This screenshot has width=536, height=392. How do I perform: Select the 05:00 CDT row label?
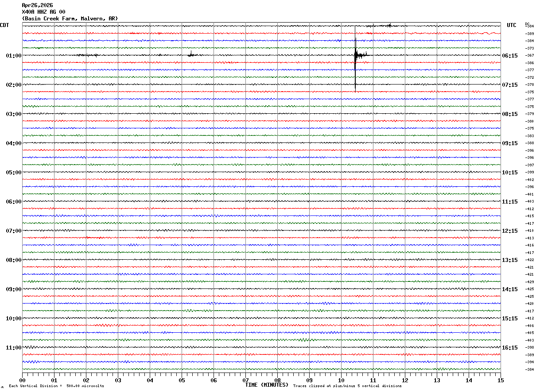pos(14,172)
